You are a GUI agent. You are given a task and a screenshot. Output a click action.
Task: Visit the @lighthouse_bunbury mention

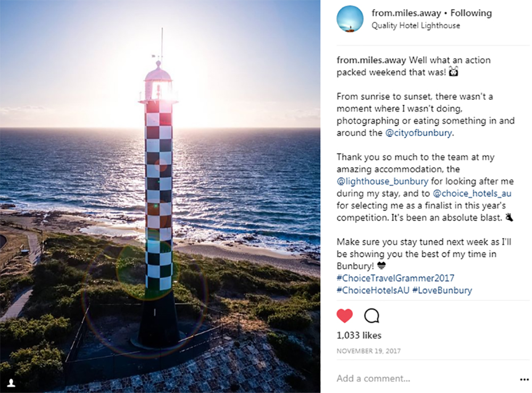pyautogui.click(x=383, y=181)
